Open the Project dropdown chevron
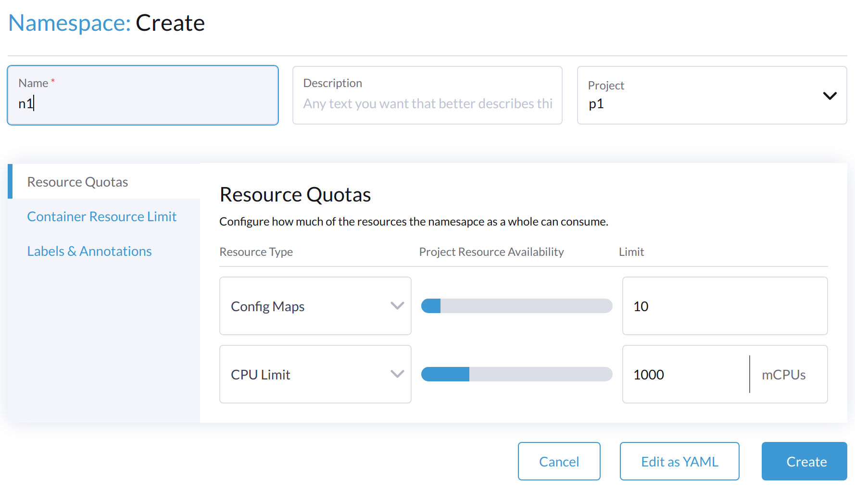855x504 pixels. tap(830, 95)
